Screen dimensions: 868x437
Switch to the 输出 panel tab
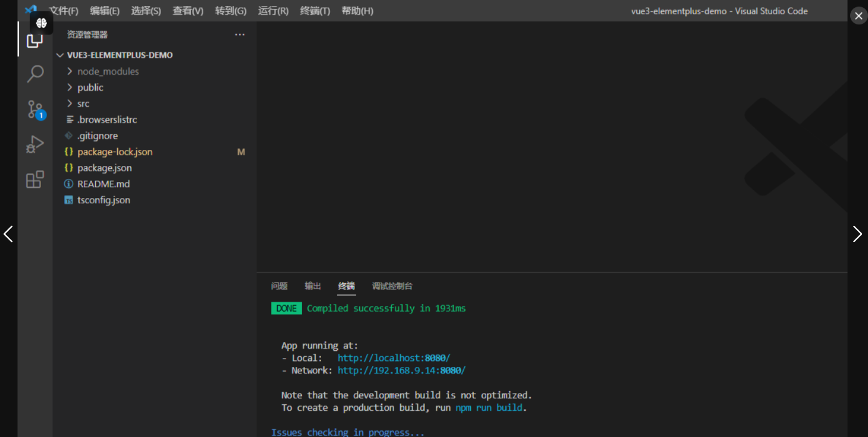pyautogui.click(x=313, y=286)
